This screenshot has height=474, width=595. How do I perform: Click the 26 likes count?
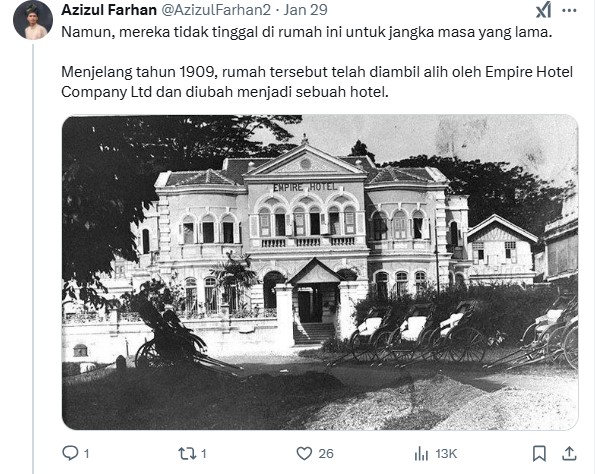click(326, 454)
